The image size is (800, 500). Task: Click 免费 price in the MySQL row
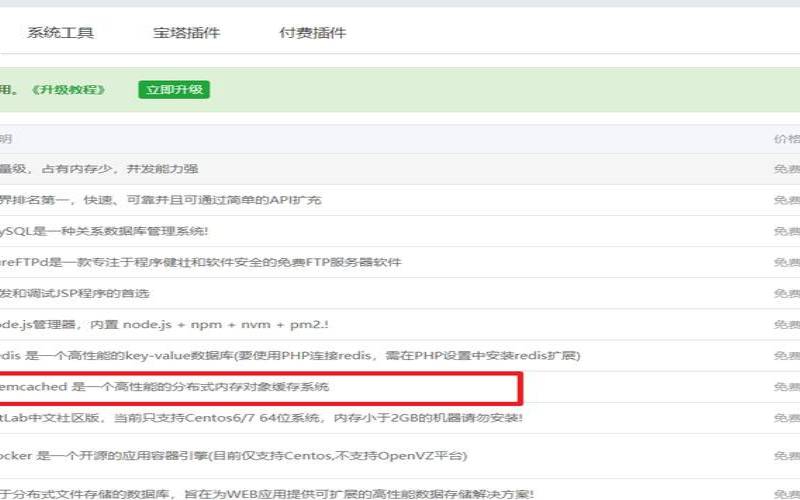pos(787,231)
